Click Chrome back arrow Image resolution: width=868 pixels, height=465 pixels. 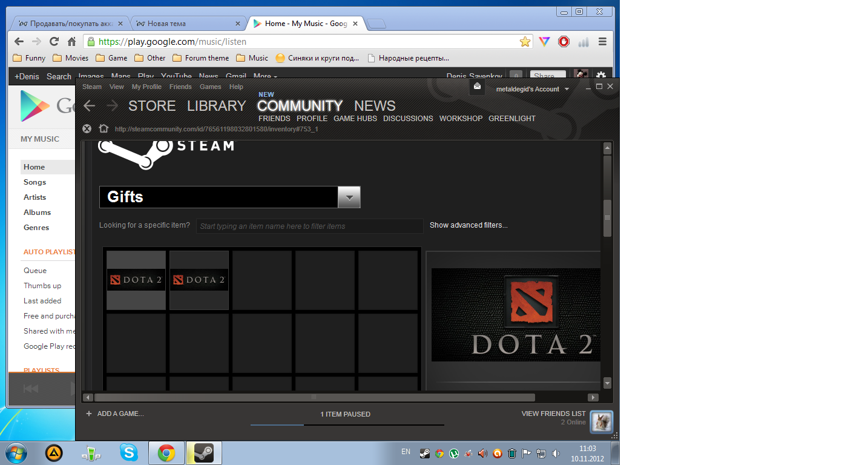tap(19, 41)
